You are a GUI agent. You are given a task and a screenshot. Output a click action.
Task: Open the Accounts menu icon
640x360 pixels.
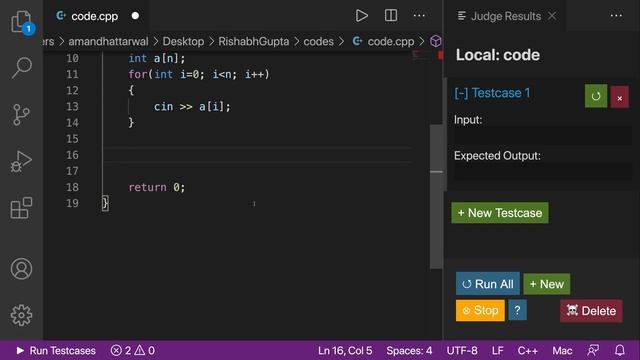point(21,269)
